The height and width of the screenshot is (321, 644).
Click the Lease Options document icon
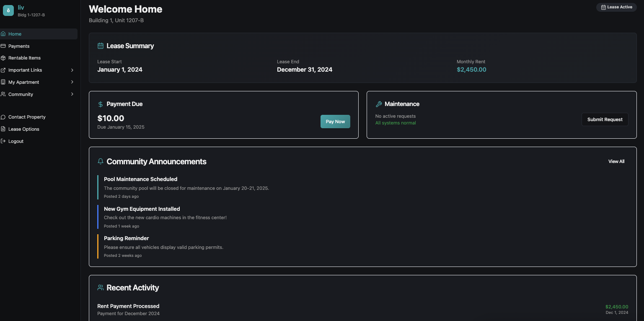pos(3,129)
